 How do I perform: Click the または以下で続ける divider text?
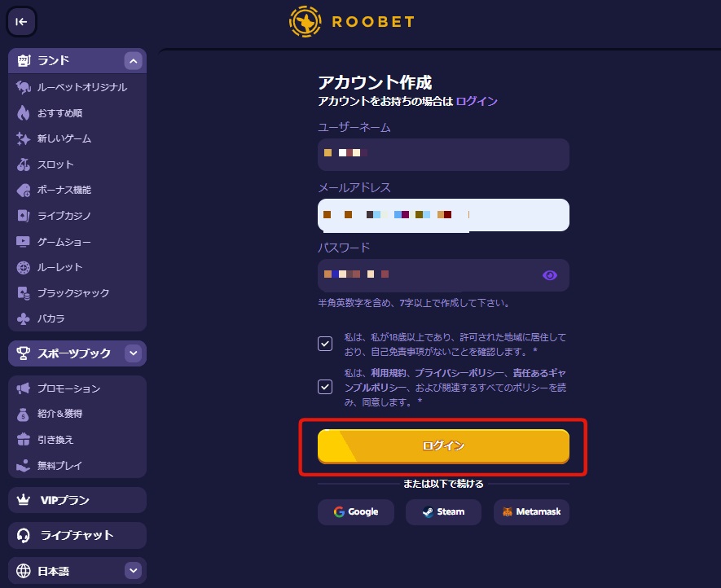pyautogui.click(x=443, y=484)
